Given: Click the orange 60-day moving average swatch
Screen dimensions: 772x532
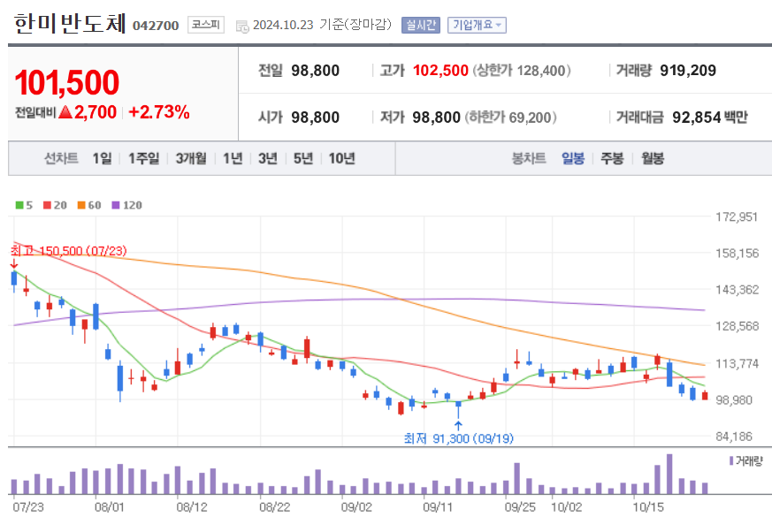Looking at the screenshot, I should coord(81,205).
